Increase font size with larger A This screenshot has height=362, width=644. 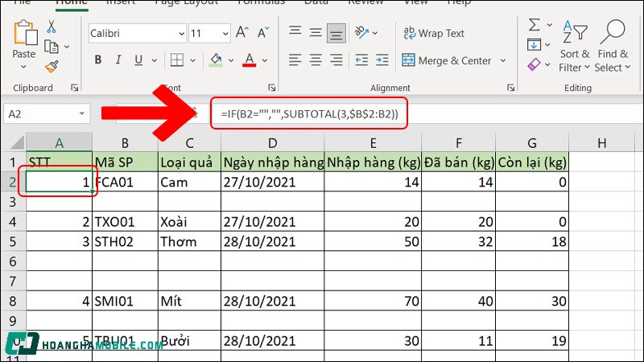(242, 32)
